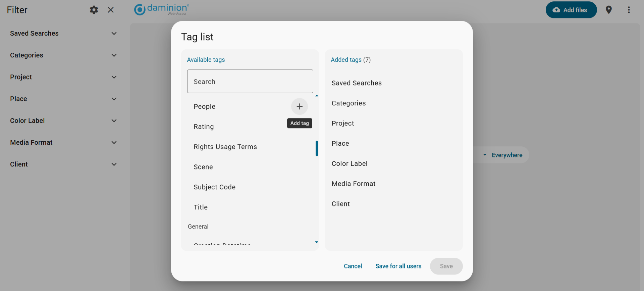Screen dimensions: 644x291
Task: Click the Add files upload button
Action: pos(571,10)
